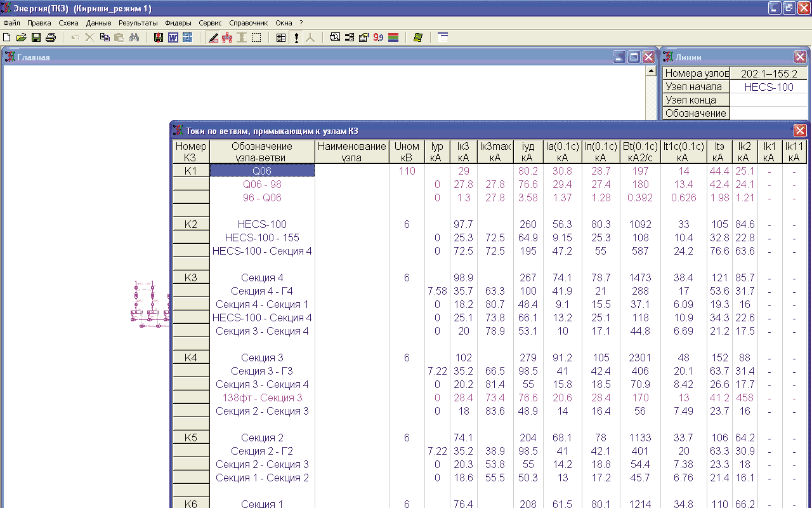This screenshot has height=508, width=812.
Task: Click row header K3
Action: click(191, 277)
